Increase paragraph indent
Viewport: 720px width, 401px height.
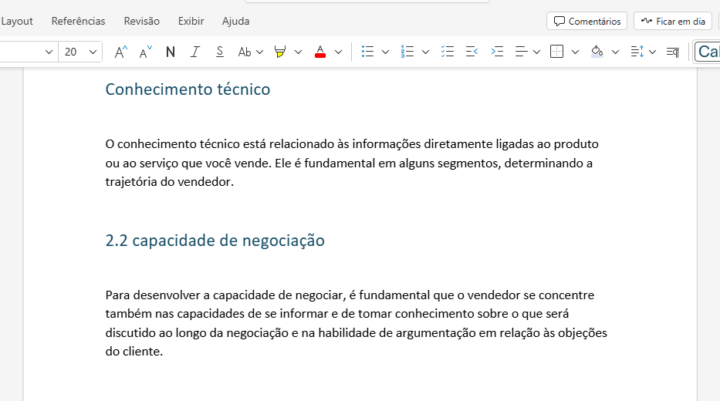click(472, 51)
